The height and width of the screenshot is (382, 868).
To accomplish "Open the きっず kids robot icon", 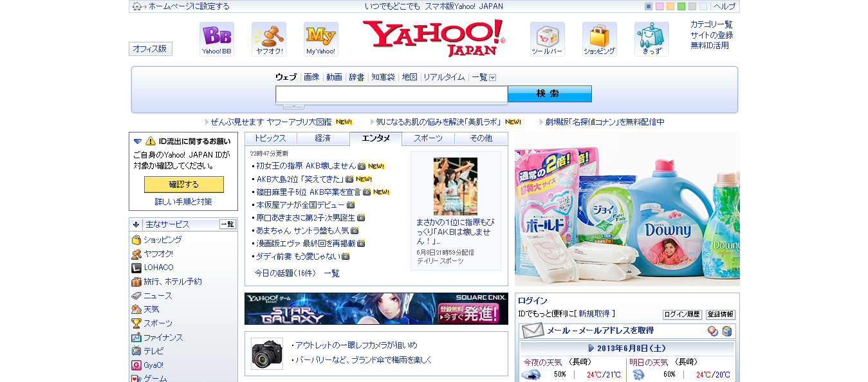I will pyautogui.click(x=652, y=39).
